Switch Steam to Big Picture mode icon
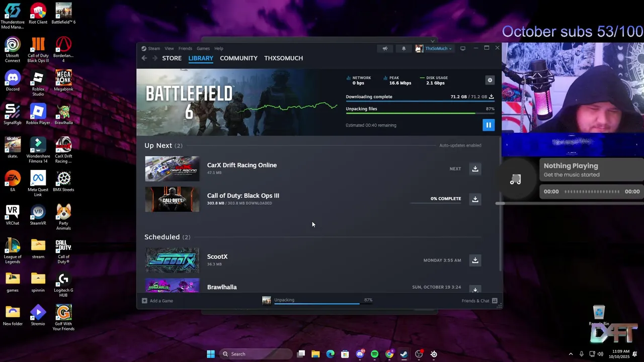 pyautogui.click(x=463, y=48)
